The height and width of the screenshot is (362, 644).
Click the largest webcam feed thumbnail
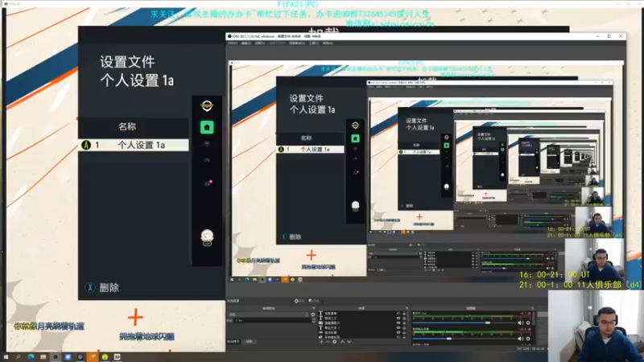(596, 326)
